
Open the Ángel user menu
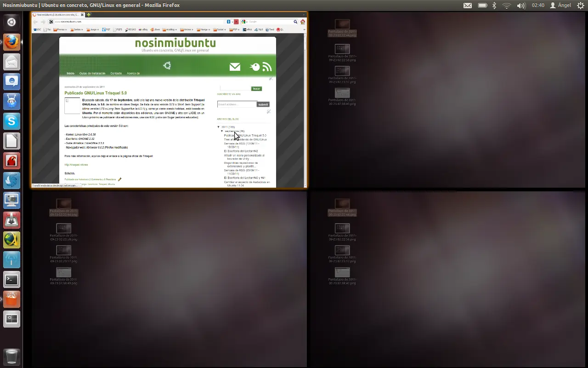(560, 6)
